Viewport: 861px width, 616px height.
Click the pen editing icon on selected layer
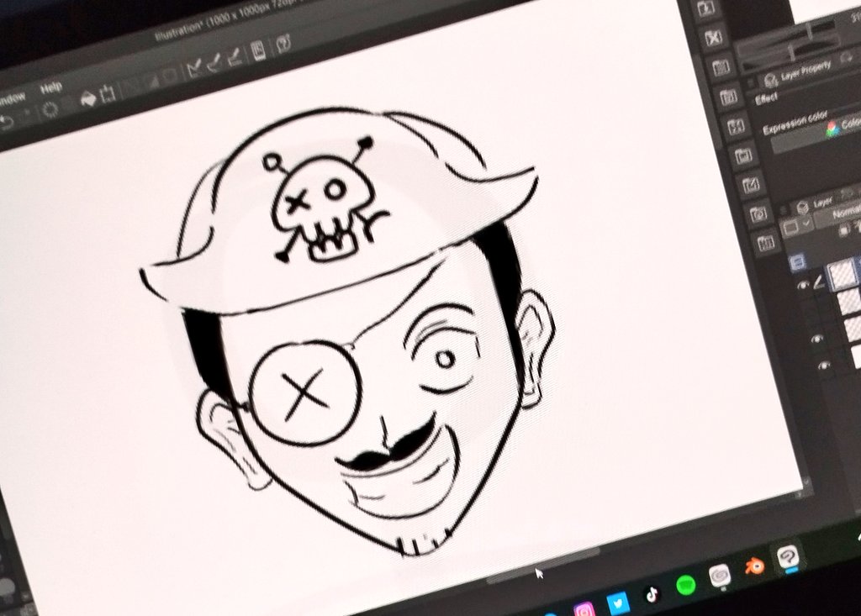[819, 282]
